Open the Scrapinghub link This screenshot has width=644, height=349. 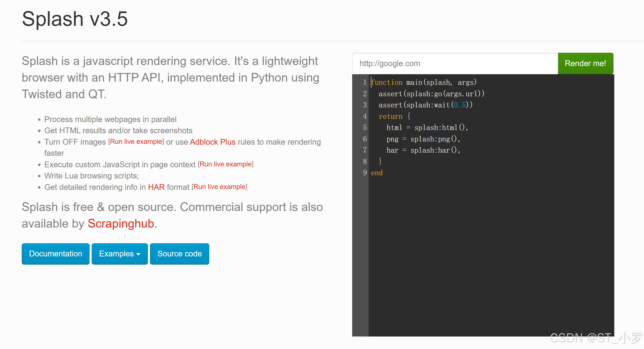coord(121,223)
